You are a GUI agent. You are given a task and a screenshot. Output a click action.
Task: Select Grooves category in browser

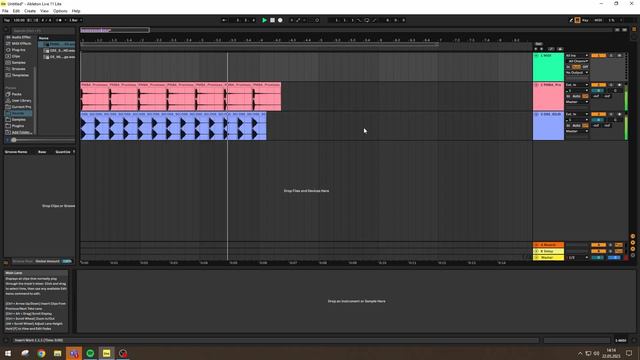click(x=16, y=69)
